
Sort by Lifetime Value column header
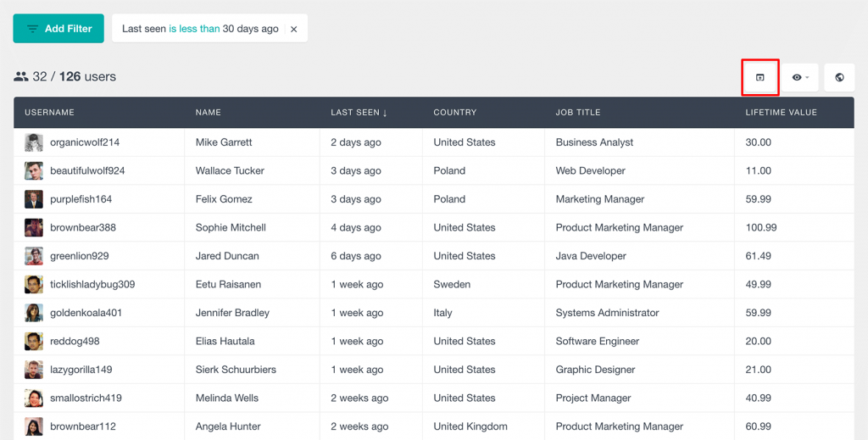(x=781, y=113)
